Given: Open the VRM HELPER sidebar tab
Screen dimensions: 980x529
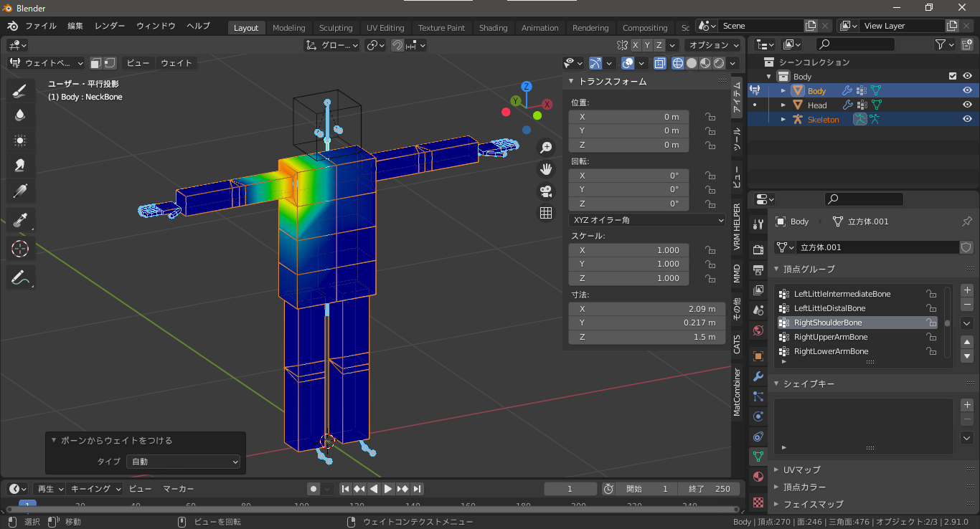Looking at the screenshot, I should [737, 227].
